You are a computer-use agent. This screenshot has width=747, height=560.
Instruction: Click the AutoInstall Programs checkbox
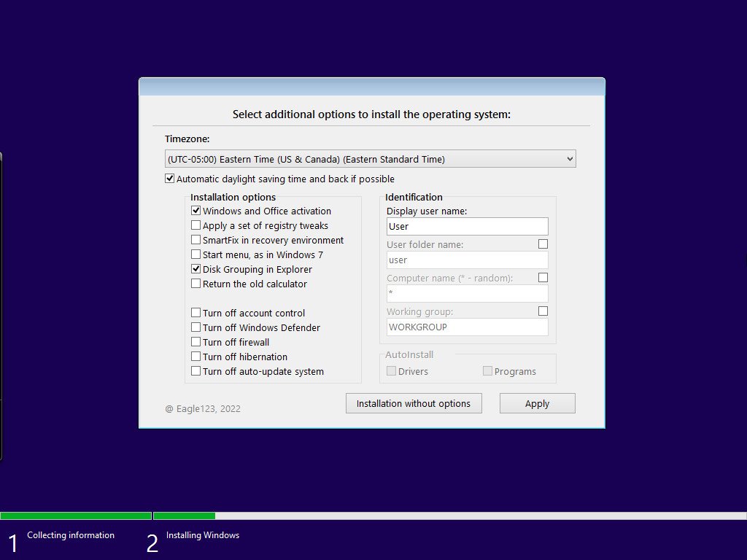tap(487, 371)
